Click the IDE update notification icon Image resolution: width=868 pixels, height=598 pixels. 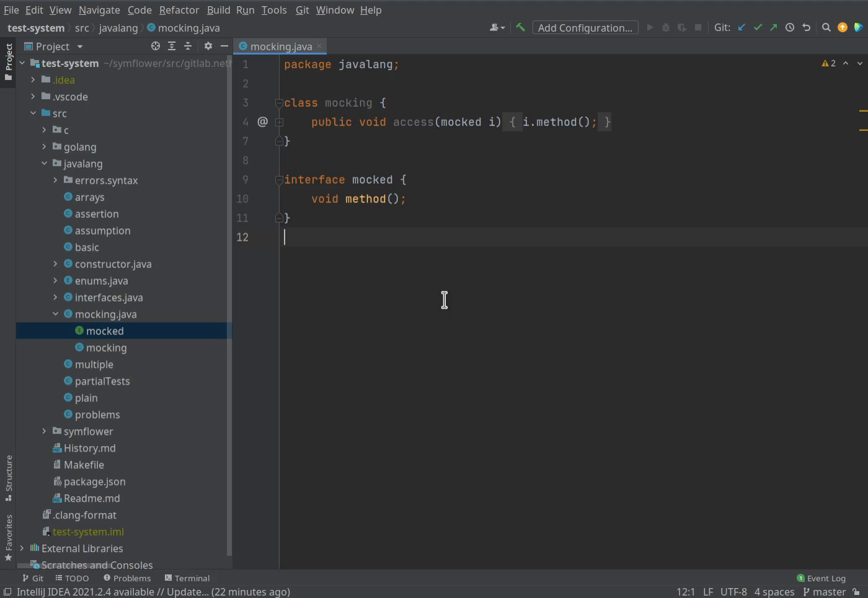click(842, 27)
